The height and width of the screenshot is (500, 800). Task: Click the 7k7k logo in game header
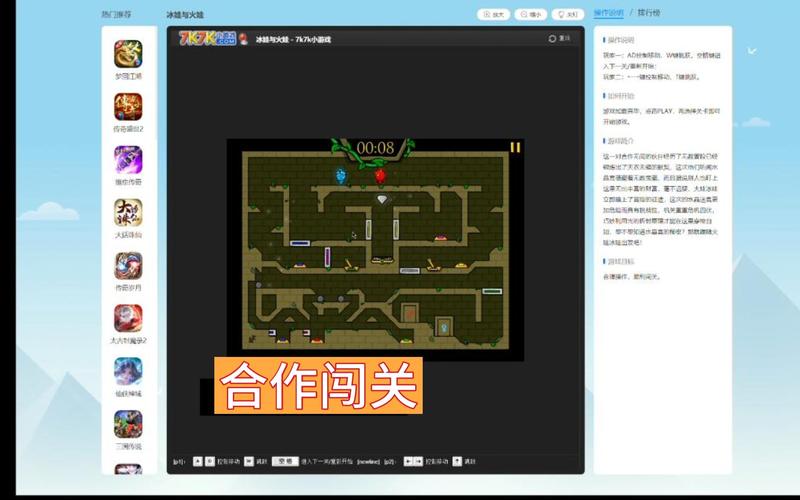(x=207, y=38)
